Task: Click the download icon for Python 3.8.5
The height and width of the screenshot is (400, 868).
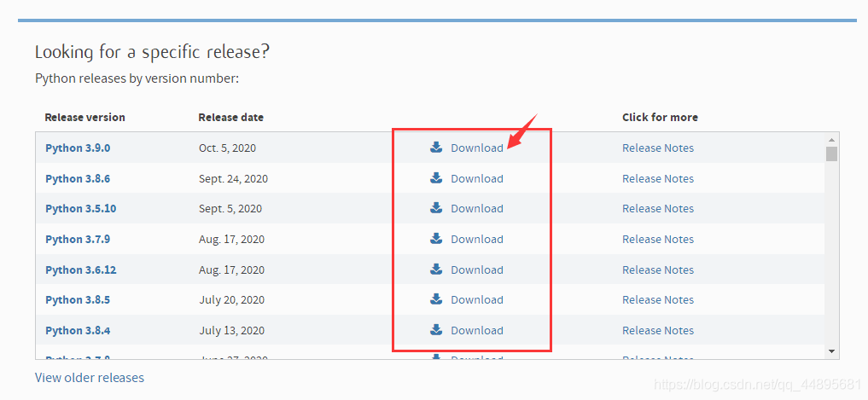Action: 436,299
